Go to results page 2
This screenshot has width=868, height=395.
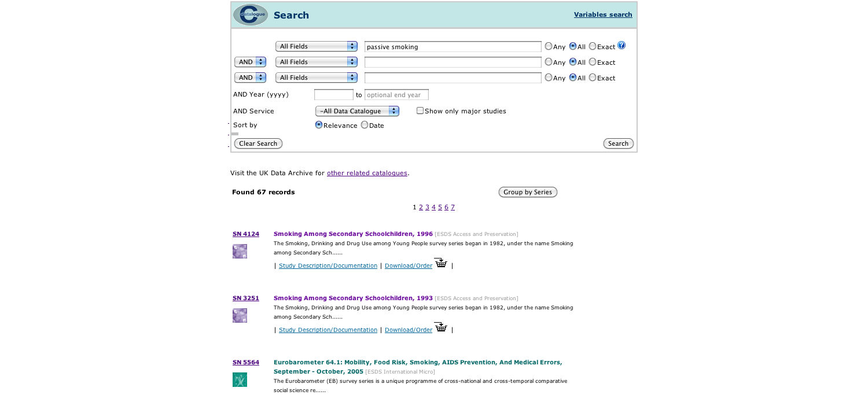pyautogui.click(x=421, y=207)
